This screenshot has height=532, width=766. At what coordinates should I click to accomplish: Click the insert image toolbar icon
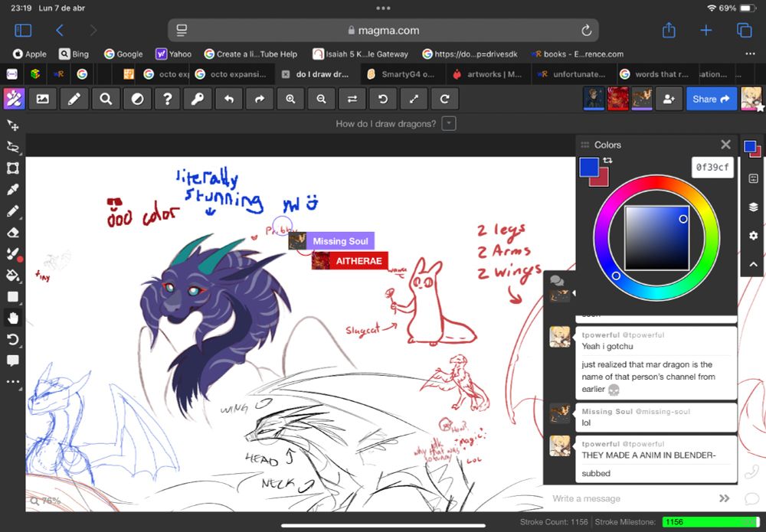pyautogui.click(x=43, y=99)
